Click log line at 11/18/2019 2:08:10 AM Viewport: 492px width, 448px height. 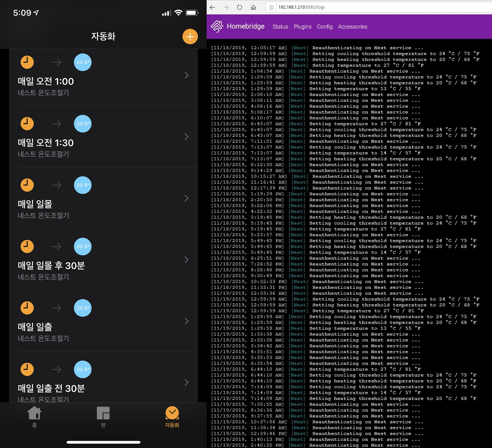[x=316, y=94]
